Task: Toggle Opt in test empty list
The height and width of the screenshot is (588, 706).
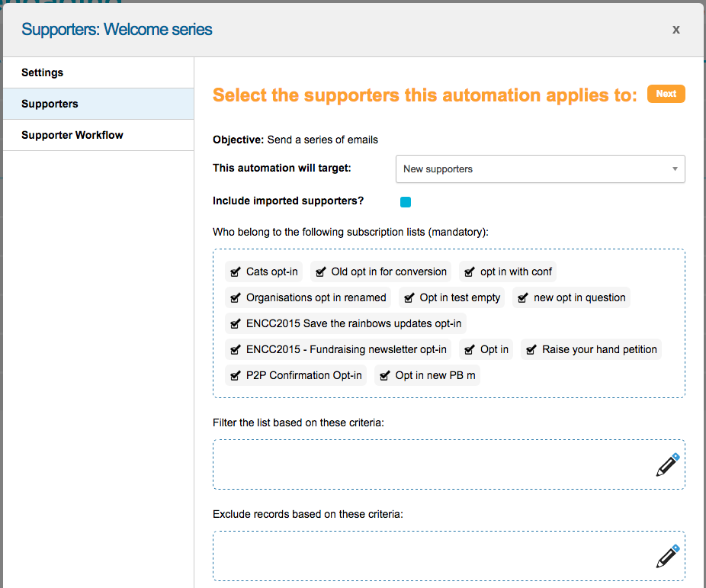Action: pos(409,297)
